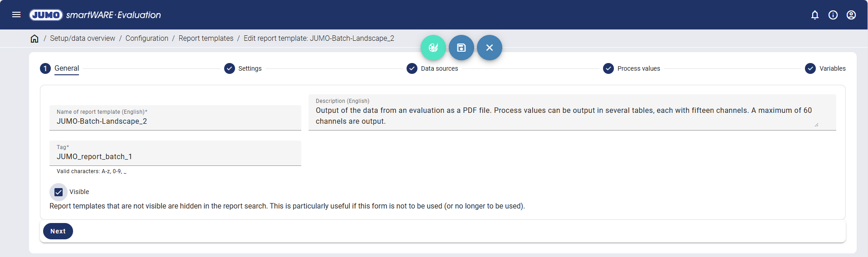This screenshot has width=868, height=257.
Task: Click the green design palette button
Action: (433, 48)
